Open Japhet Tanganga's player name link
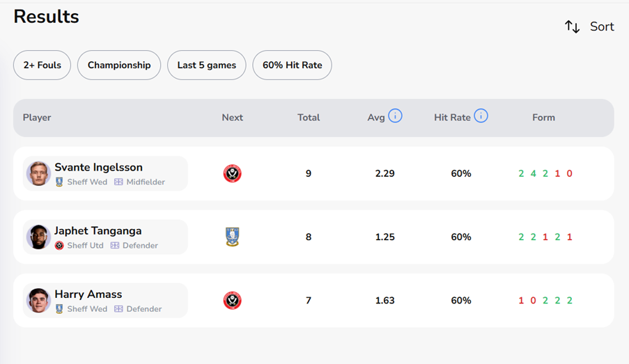This screenshot has height=364, width=629. click(x=98, y=231)
